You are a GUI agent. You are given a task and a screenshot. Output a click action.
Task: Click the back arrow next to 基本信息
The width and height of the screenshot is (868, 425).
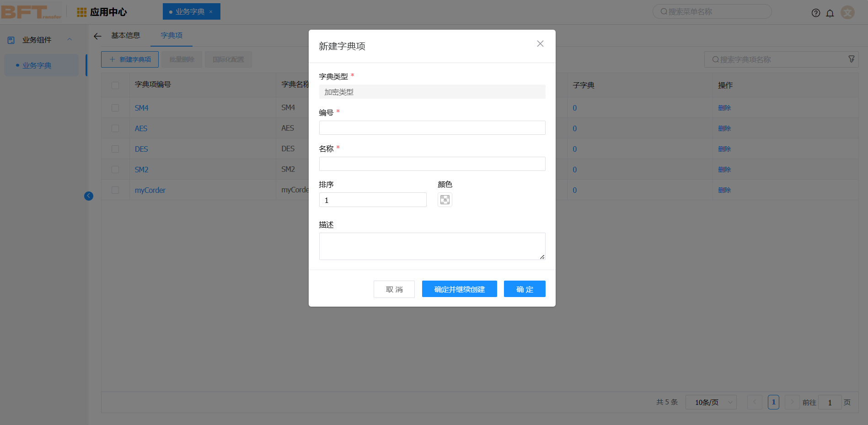coord(97,36)
